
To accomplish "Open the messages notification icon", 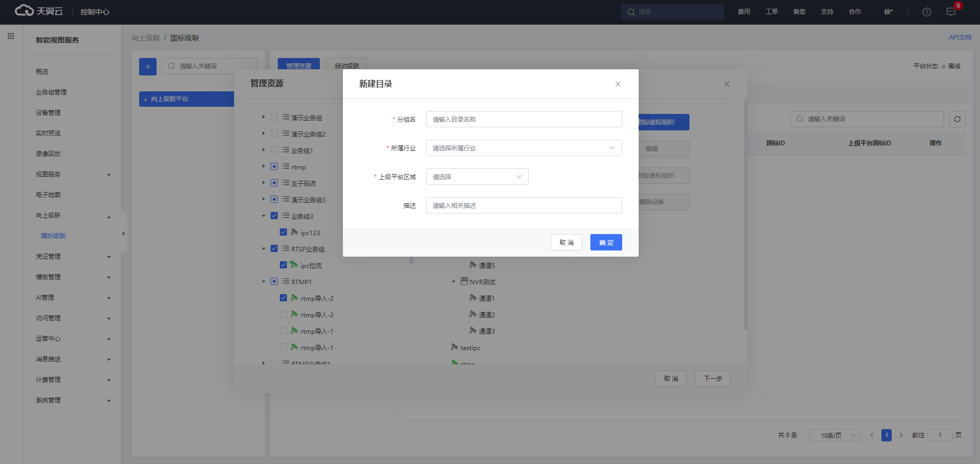I will pyautogui.click(x=951, y=12).
